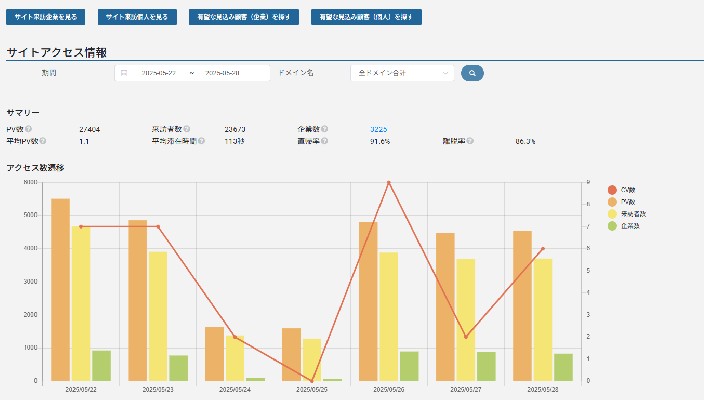
Task: Click 有望な見込み顧客（企業）を探す button
Action: click(243, 17)
